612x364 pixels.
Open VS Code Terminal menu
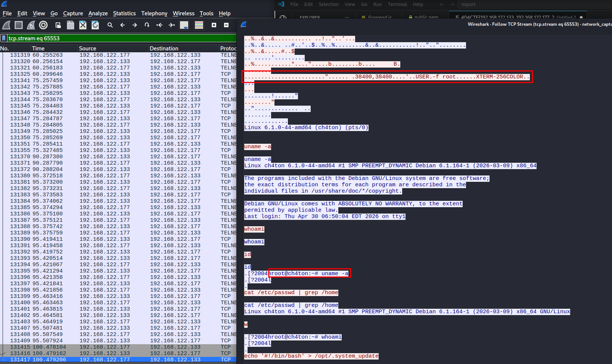[x=397, y=4]
